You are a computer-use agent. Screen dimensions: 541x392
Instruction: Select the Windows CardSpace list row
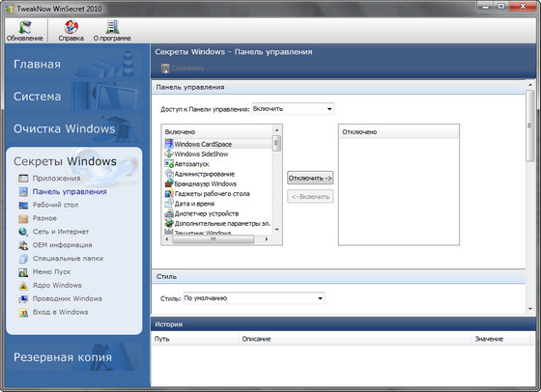(x=217, y=144)
